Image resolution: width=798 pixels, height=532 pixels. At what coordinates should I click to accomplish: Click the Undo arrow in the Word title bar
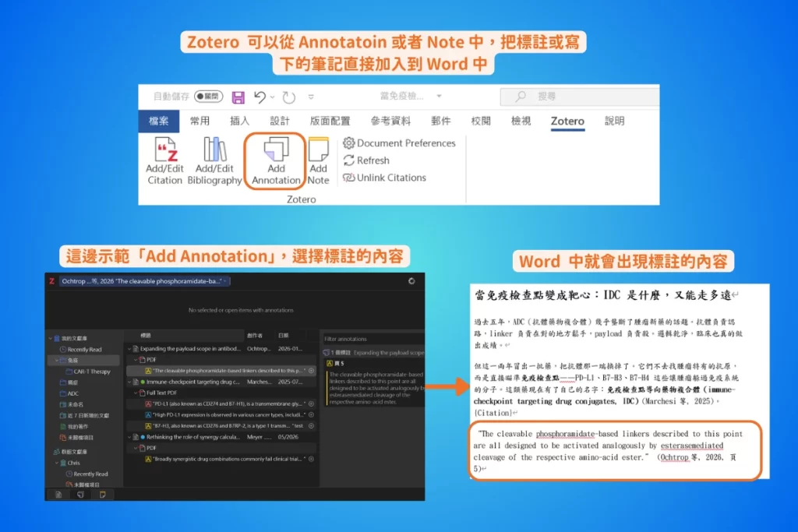pyautogui.click(x=260, y=96)
